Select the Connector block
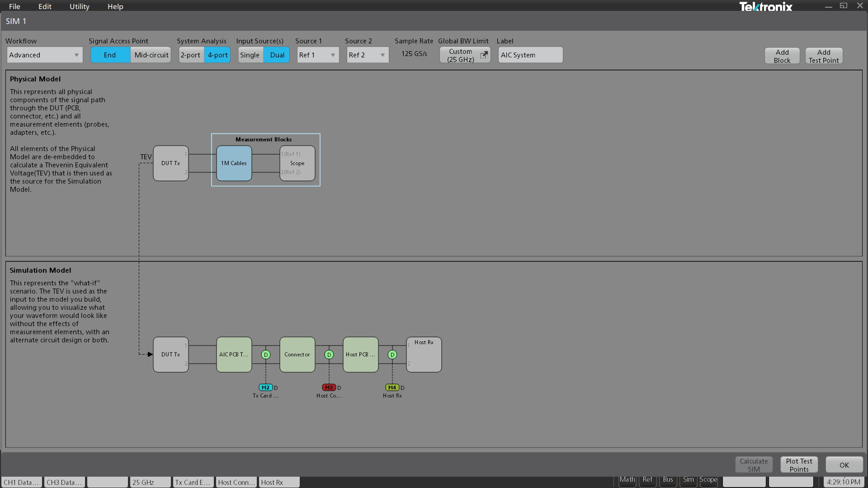This screenshot has width=868, height=488. coord(297,355)
